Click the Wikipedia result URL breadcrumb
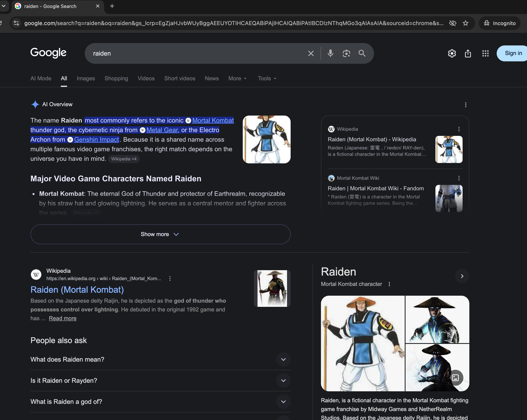This screenshot has width=527, height=420. [104, 279]
